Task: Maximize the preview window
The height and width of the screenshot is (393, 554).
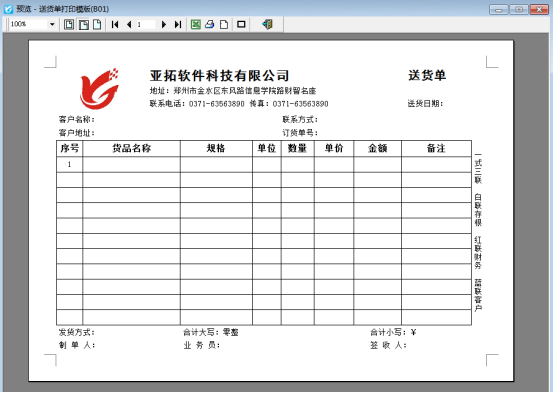Action: (x=519, y=10)
